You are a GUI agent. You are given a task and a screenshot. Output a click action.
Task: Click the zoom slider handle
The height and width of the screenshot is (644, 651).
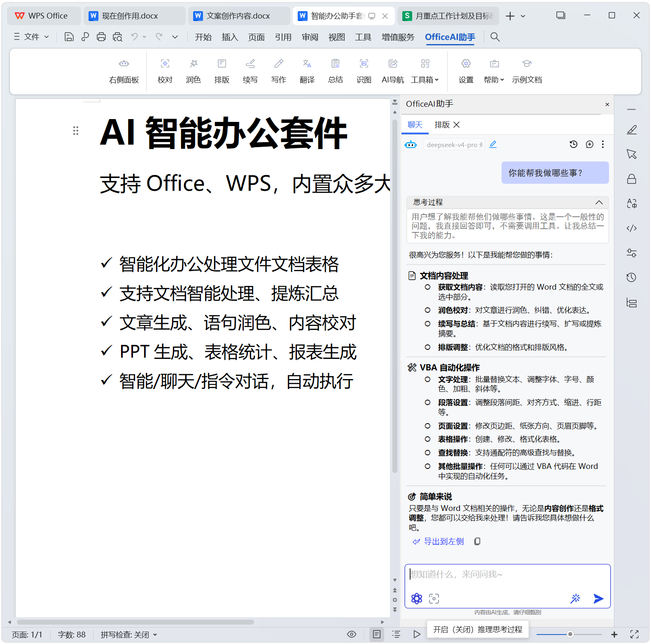570,634
